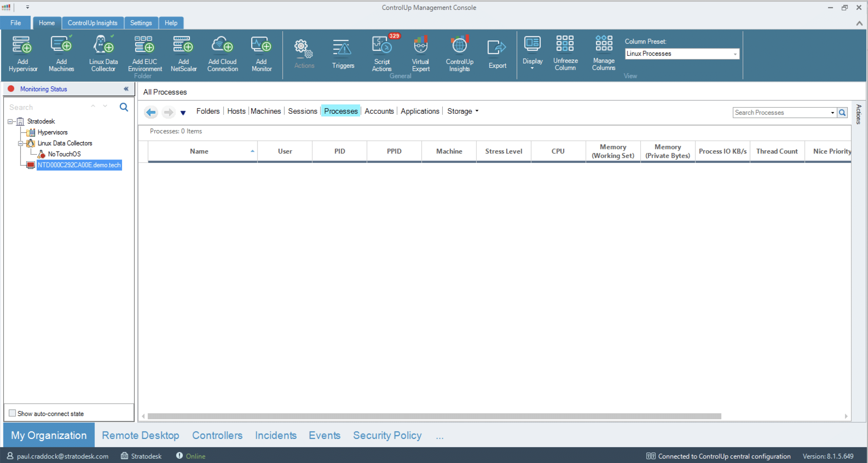Viewport: 868px width, 463px height.
Task: Sort by the CPU column header
Action: tap(558, 151)
